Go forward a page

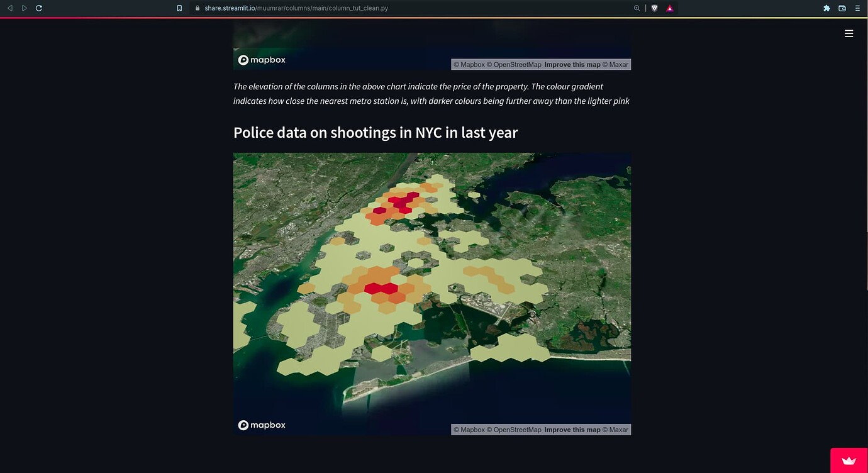pos(24,8)
